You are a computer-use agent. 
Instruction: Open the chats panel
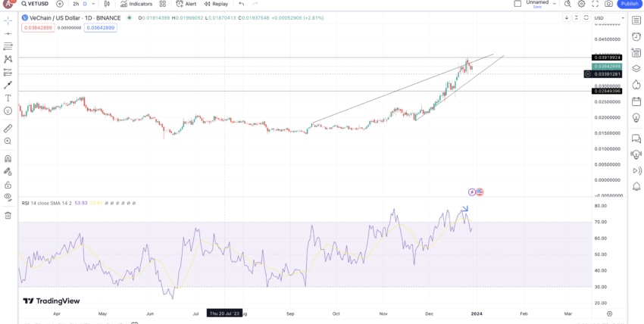pyautogui.click(x=636, y=139)
